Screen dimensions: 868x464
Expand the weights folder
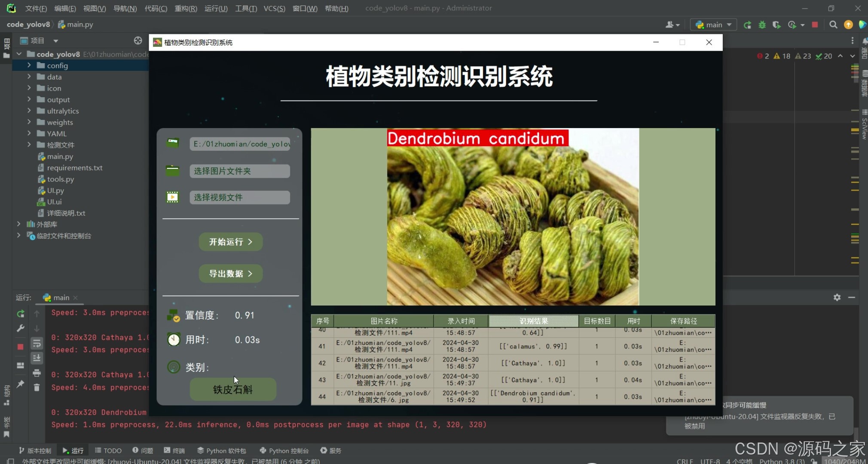[29, 122]
